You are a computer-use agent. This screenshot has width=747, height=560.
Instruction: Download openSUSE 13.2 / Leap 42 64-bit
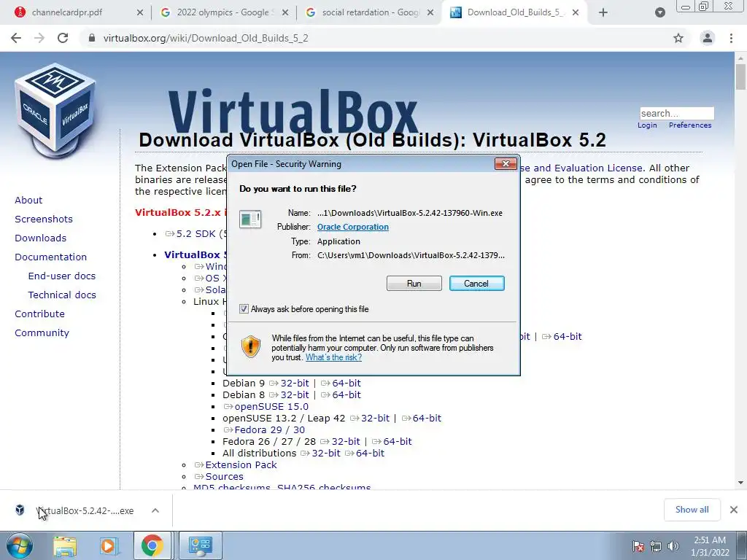pyautogui.click(x=422, y=418)
